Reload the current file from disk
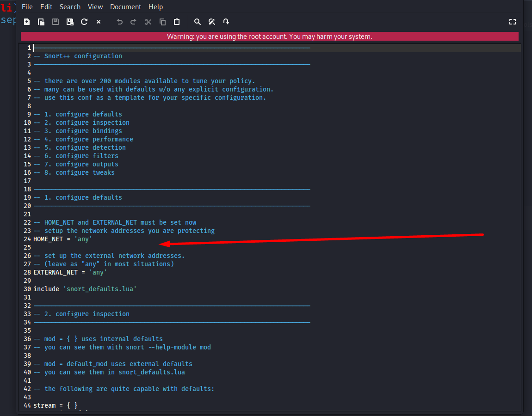 (x=84, y=21)
